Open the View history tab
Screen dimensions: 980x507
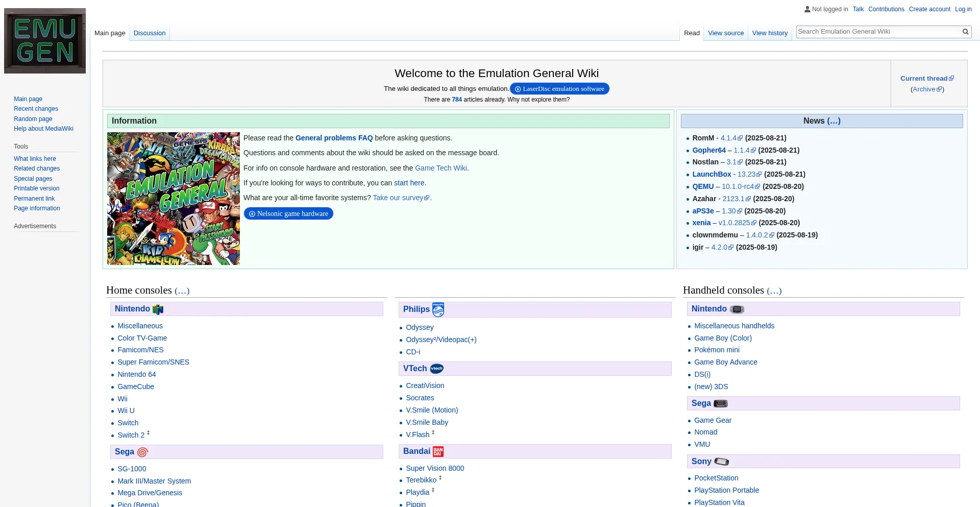[x=770, y=33]
